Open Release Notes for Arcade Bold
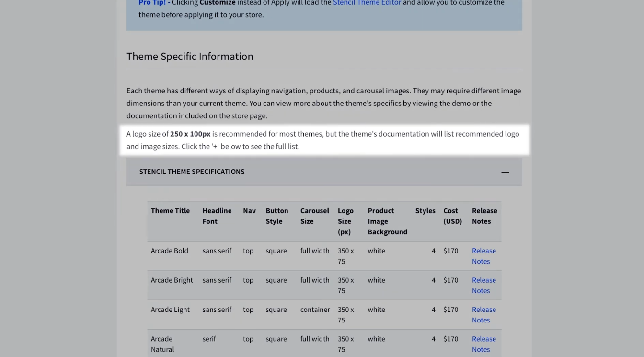 (x=483, y=256)
